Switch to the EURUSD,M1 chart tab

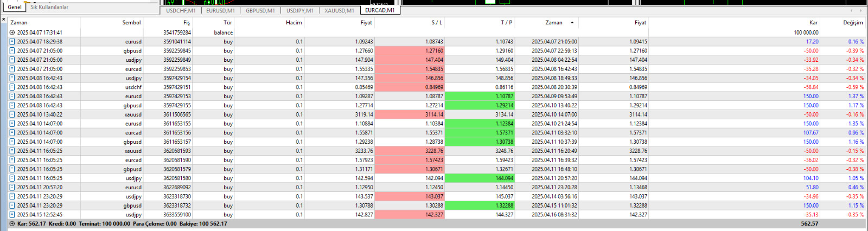pos(220,10)
